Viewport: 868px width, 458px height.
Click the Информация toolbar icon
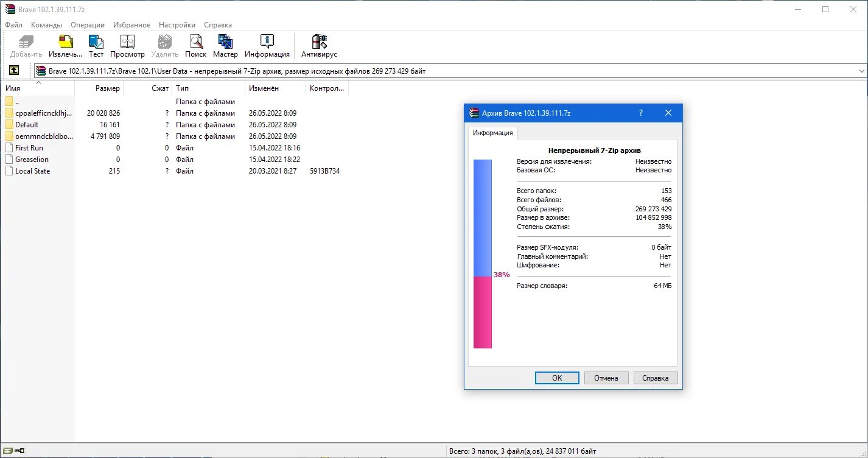click(x=267, y=46)
